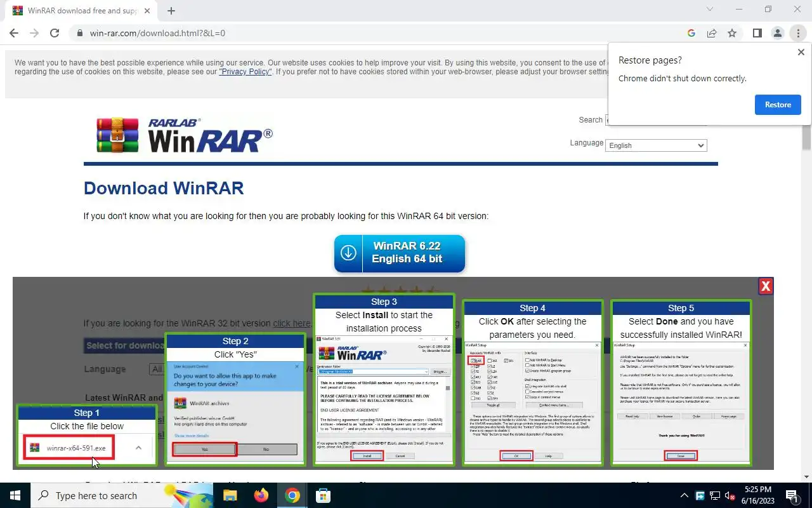Viewport: 812px width, 508px height.
Task: Click the WinRAR RARLAB logo
Action: coord(185,135)
